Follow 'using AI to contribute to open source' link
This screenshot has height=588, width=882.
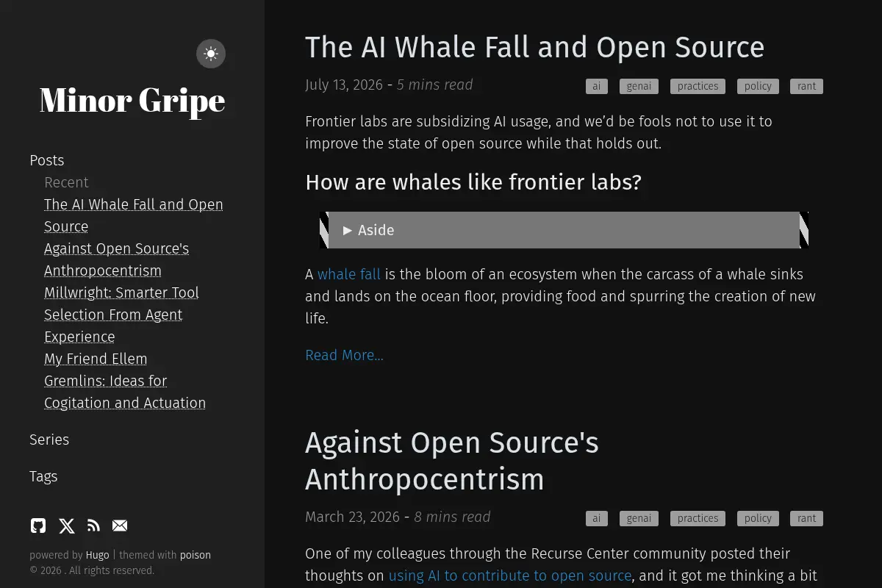(x=510, y=576)
